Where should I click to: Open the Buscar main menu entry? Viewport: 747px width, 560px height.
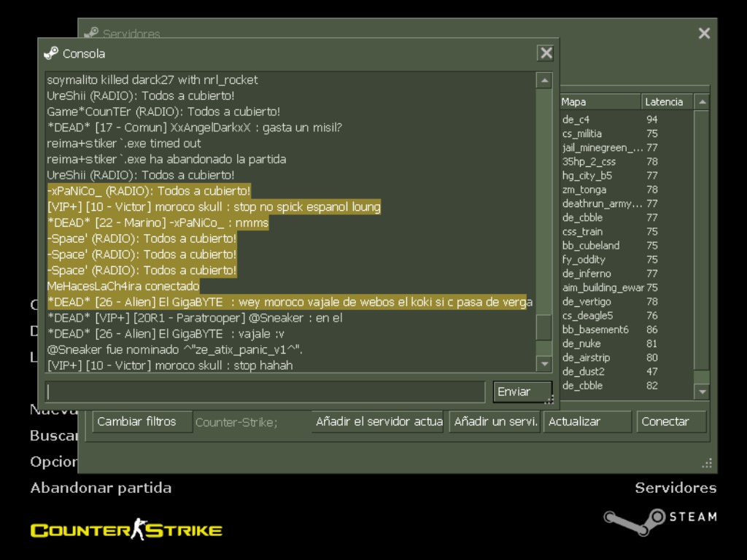point(53,436)
